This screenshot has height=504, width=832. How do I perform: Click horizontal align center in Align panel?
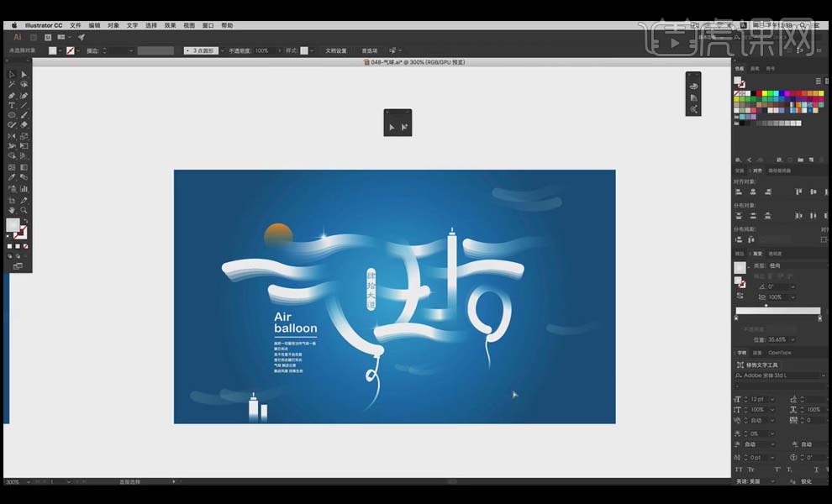coord(753,192)
